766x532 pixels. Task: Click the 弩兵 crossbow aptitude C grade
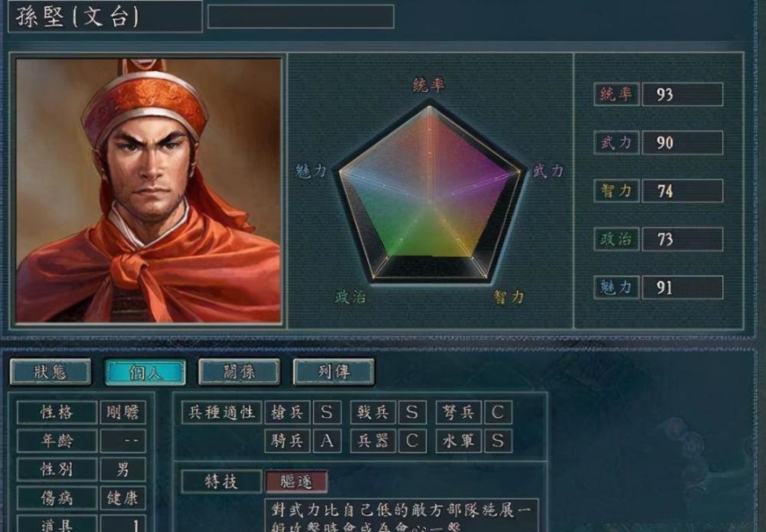[x=498, y=413]
